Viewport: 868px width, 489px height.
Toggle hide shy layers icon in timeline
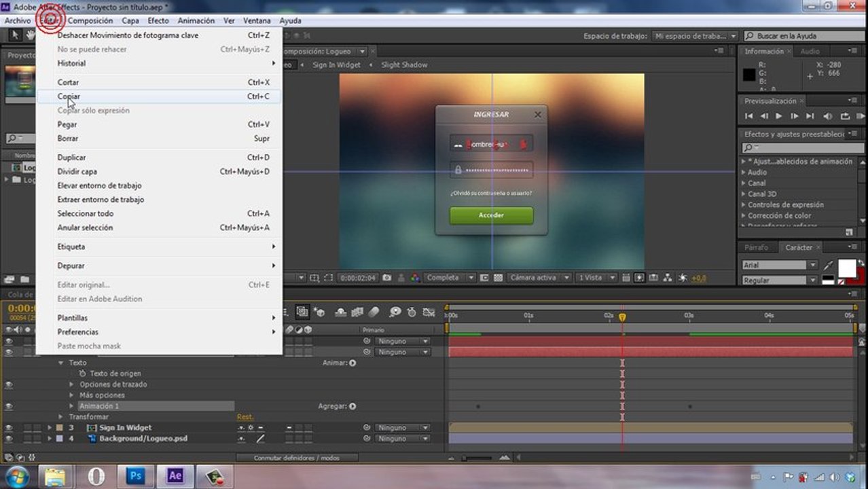click(x=341, y=312)
